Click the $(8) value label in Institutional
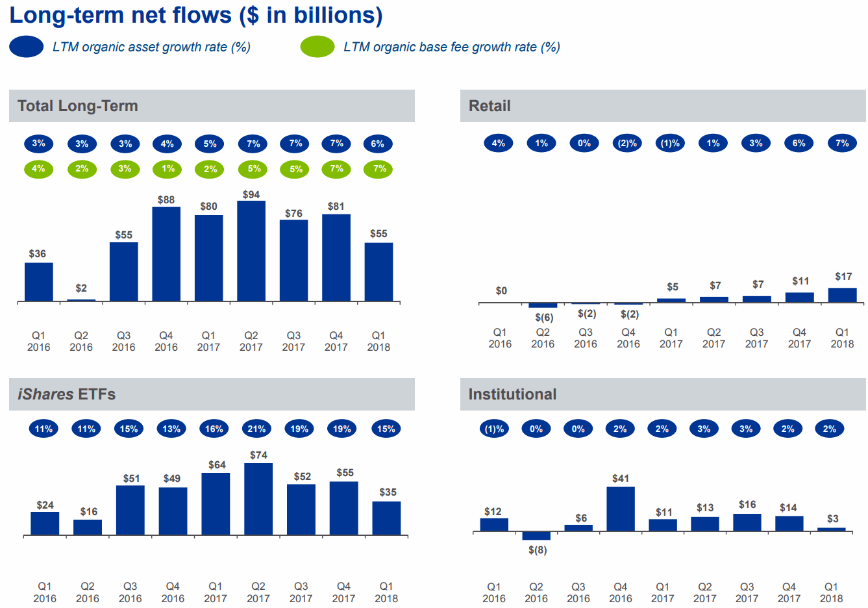868x608 pixels. coord(538,550)
